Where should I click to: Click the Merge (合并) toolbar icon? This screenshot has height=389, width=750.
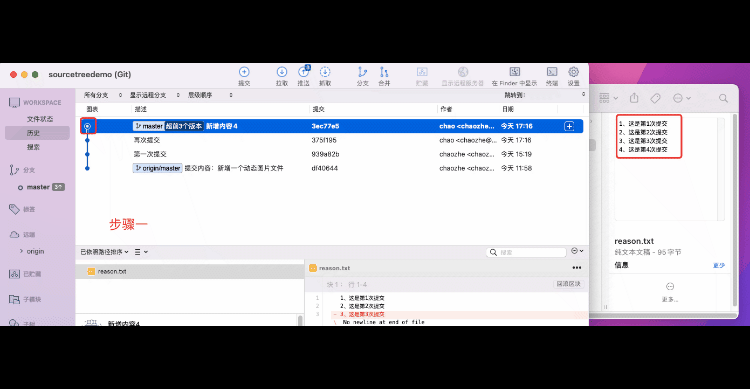tap(384, 76)
